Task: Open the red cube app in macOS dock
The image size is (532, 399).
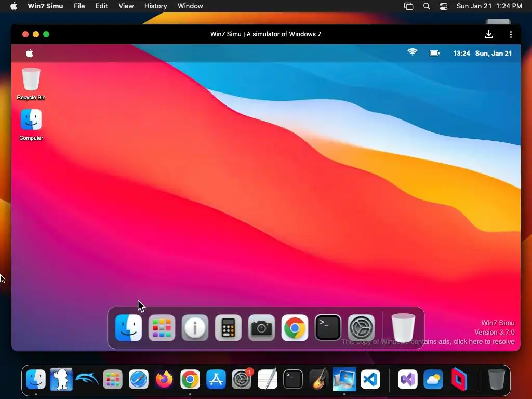Action: coord(459,379)
